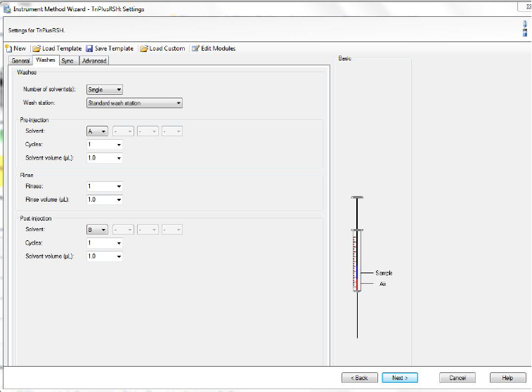Click the Load Template folder icon
532x392 pixels.
[37, 48]
